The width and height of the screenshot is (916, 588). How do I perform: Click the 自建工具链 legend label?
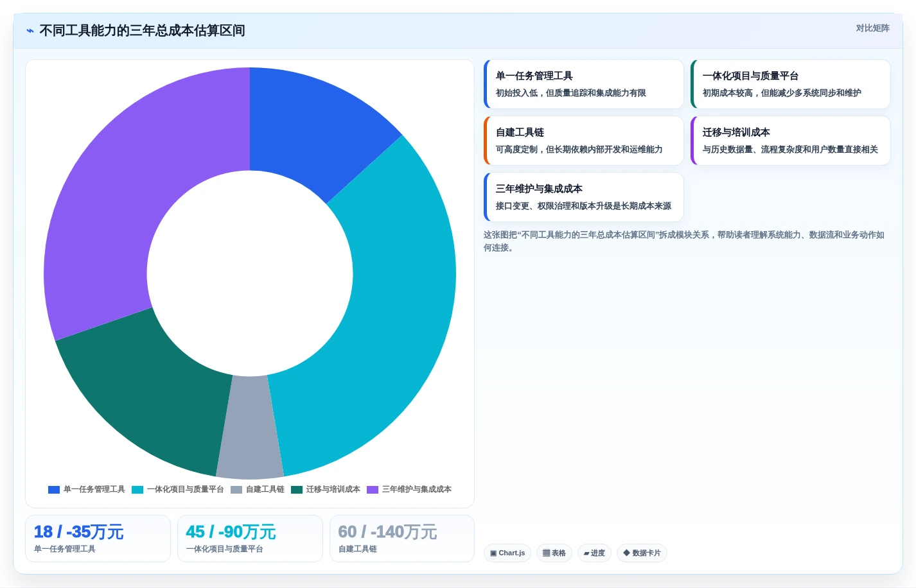pos(265,489)
